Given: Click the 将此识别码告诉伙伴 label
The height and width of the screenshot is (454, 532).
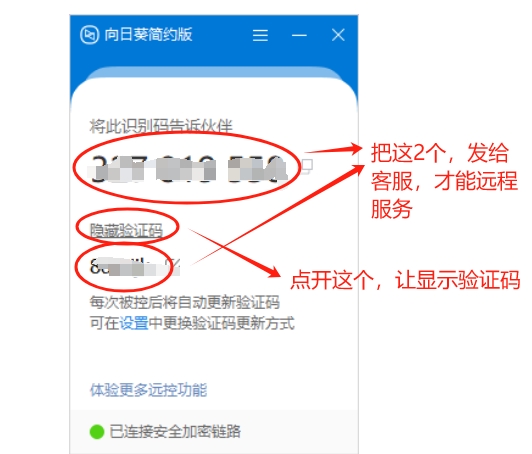Looking at the screenshot, I should pyautogui.click(x=161, y=126).
